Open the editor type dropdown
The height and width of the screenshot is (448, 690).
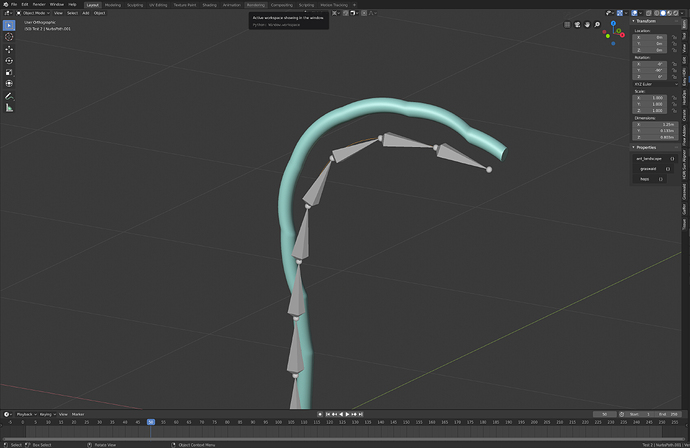click(8, 13)
